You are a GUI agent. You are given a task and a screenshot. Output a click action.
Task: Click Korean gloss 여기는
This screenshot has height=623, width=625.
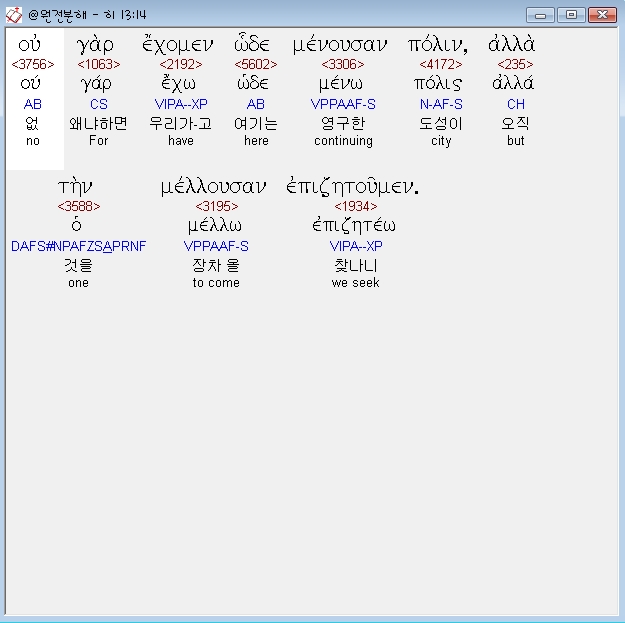click(x=256, y=123)
